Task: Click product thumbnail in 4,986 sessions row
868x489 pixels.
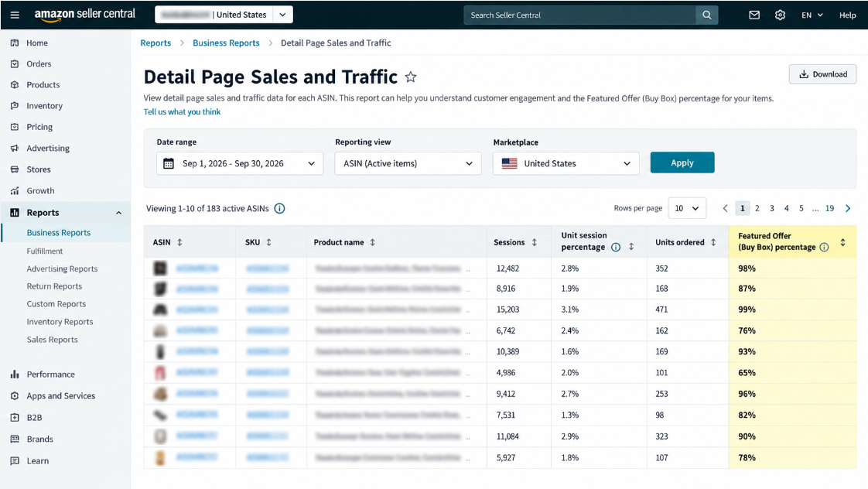Action: [x=160, y=373]
